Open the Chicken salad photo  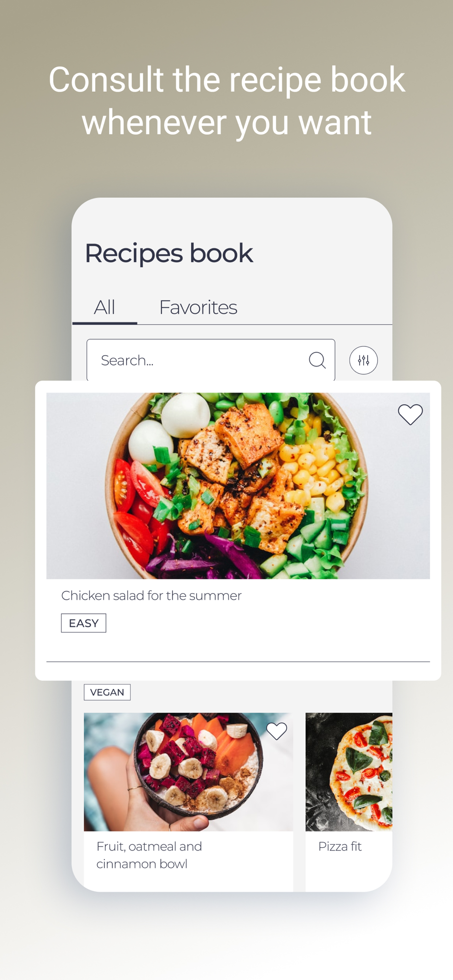click(x=238, y=486)
